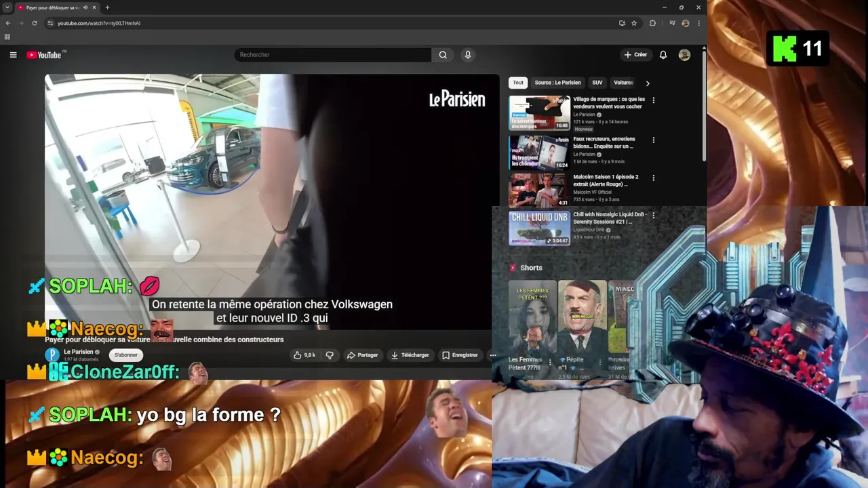This screenshot has width=868, height=488.
Task: Bookmark this page with the star icon
Action: pyautogui.click(x=634, y=23)
